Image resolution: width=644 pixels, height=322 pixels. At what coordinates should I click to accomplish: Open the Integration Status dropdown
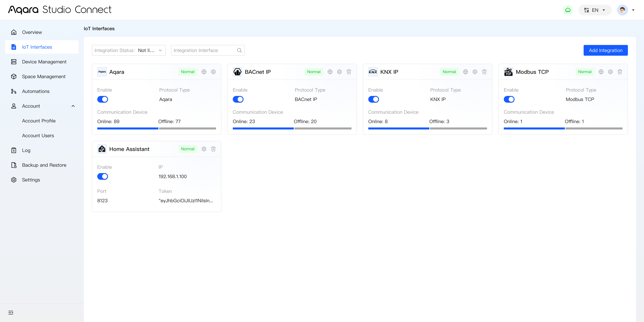click(x=128, y=50)
